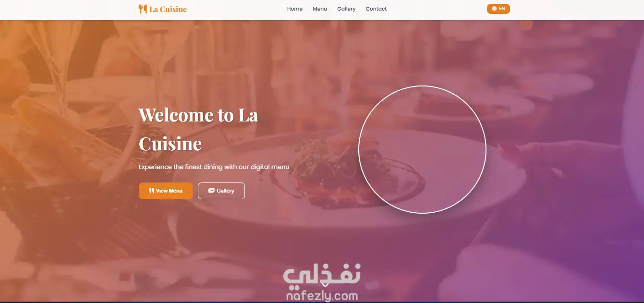Click the finest dining subtitle text
Image resolution: width=644 pixels, height=303 pixels.
tap(214, 167)
